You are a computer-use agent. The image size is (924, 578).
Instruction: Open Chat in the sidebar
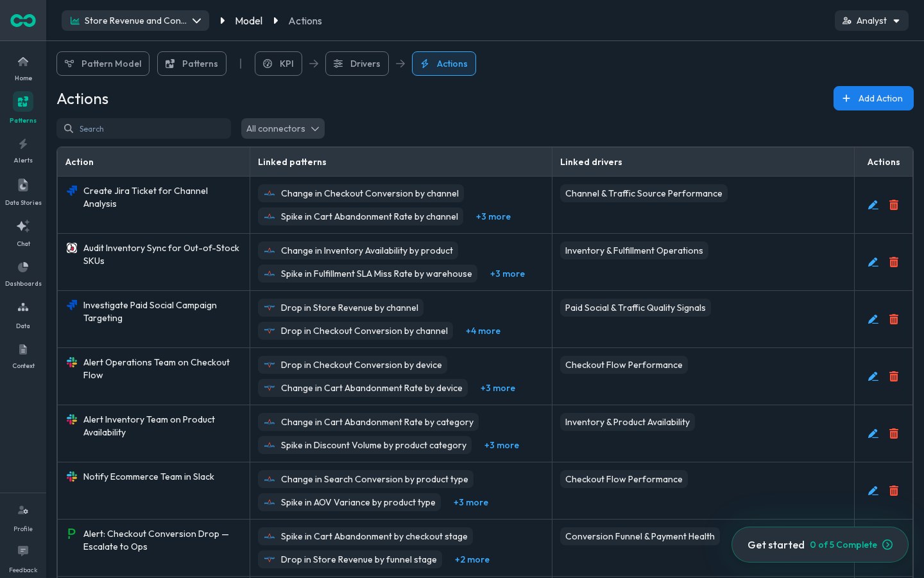23,232
